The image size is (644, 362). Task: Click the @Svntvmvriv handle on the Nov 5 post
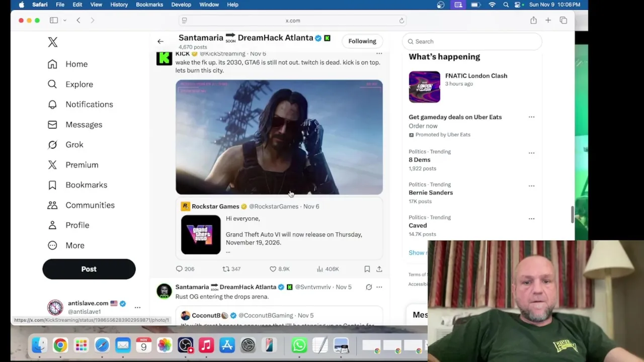point(313,287)
